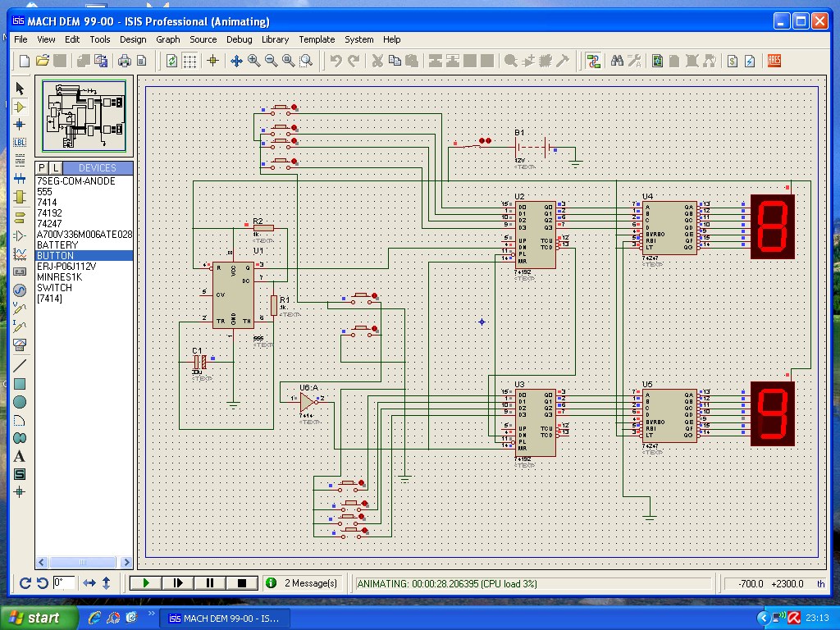Click the 2 Message(s) status label

tap(310, 583)
